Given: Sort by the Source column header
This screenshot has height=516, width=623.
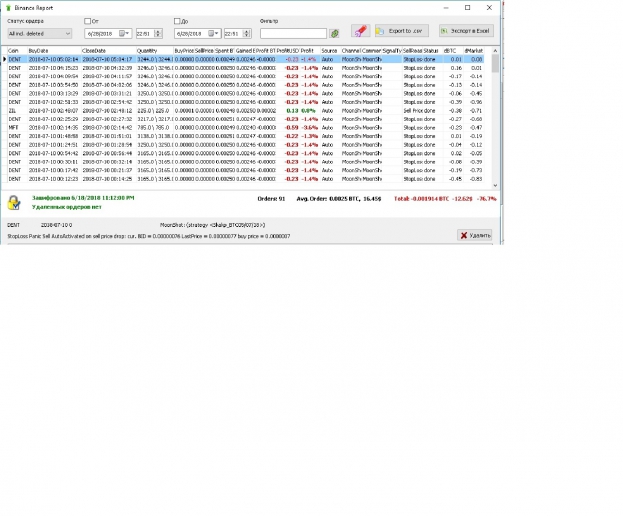Looking at the screenshot, I should pos(330,51).
